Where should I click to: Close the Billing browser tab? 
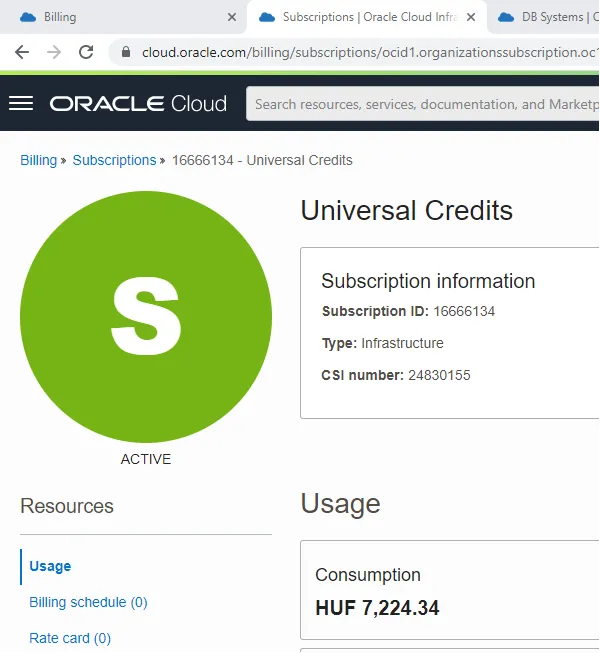click(x=232, y=17)
